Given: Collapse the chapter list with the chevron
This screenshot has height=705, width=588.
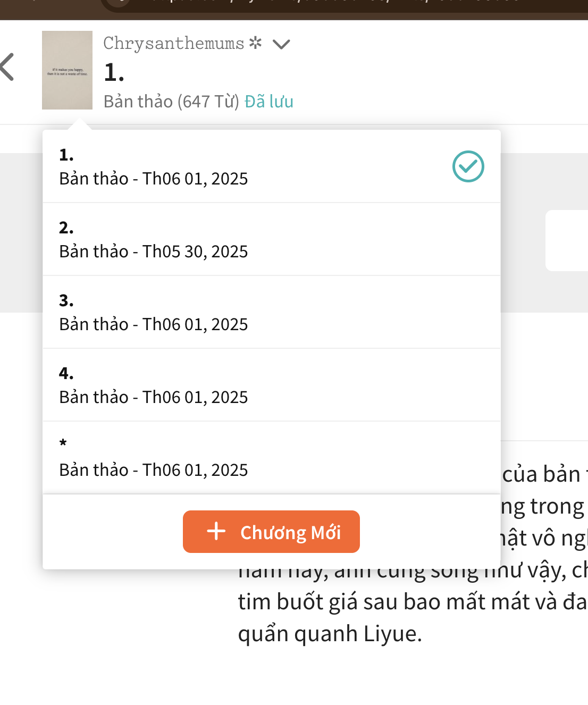Looking at the screenshot, I should [281, 44].
